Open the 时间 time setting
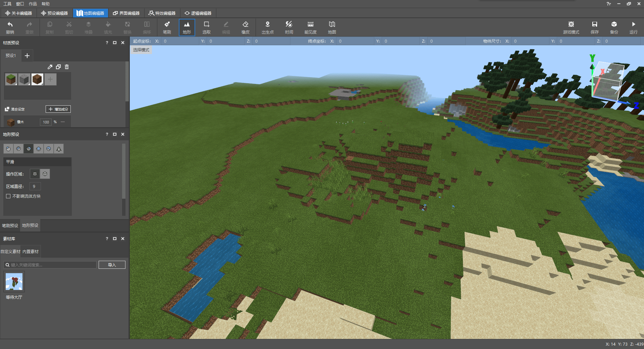 coord(289,27)
